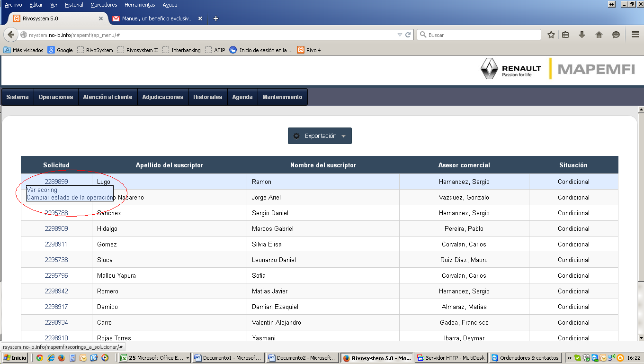The width and height of the screenshot is (644, 364).
Task: Open solicitud 2295796 link
Action: [56, 275]
